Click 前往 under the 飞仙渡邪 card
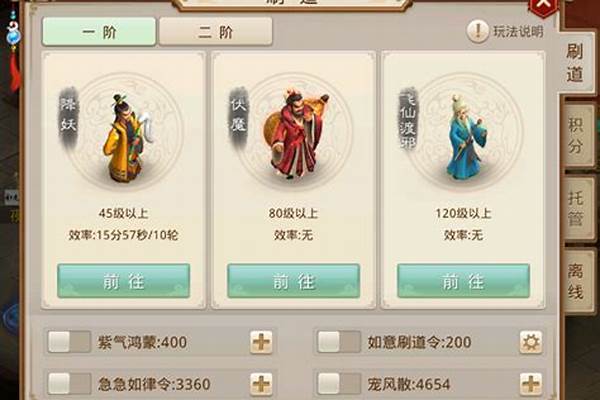Image resolution: width=600 pixels, height=400 pixels. coord(463,281)
